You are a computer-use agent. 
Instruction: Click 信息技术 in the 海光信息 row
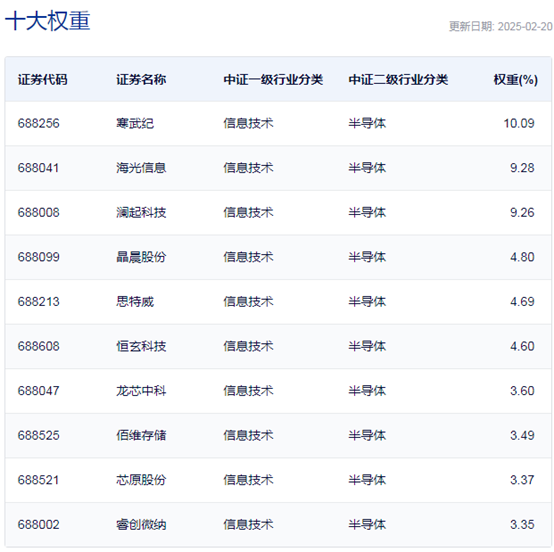tap(248, 168)
